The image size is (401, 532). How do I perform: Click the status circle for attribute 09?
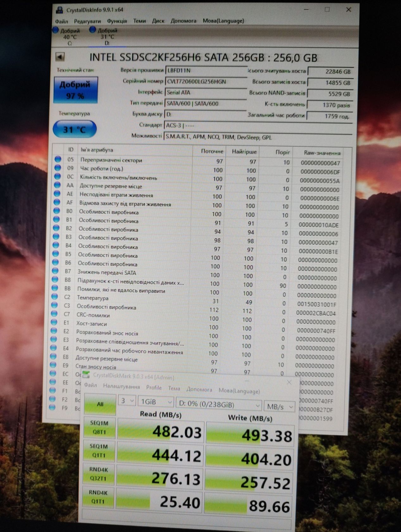(58, 168)
